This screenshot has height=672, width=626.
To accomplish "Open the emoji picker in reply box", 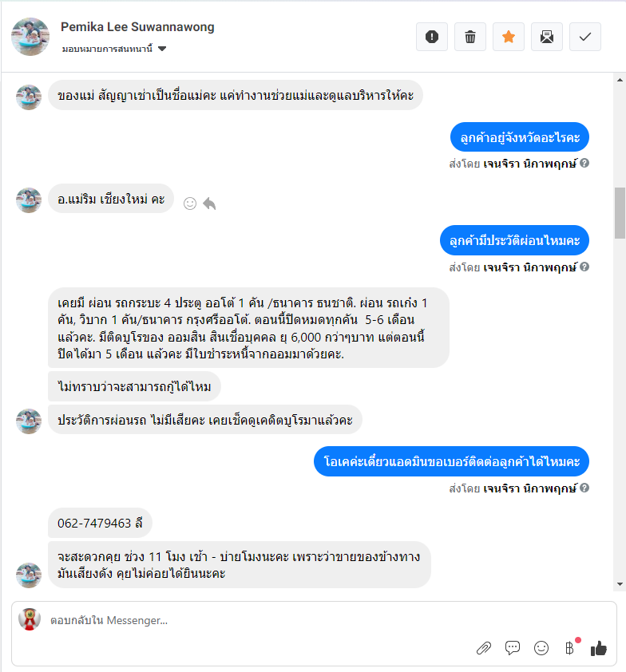I will coord(541,648).
